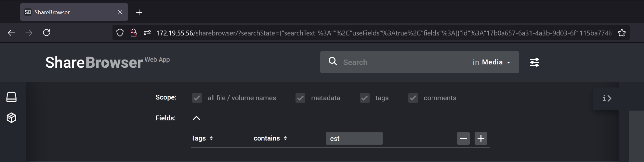Click the Fields: label

pyautogui.click(x=165, y=118)
